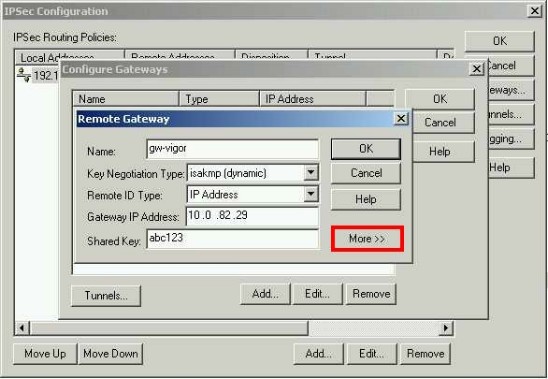This screenshot has height=379, width=548.
Task: Click Move Up in IPSec Configuration
Action: coord(45,354)
